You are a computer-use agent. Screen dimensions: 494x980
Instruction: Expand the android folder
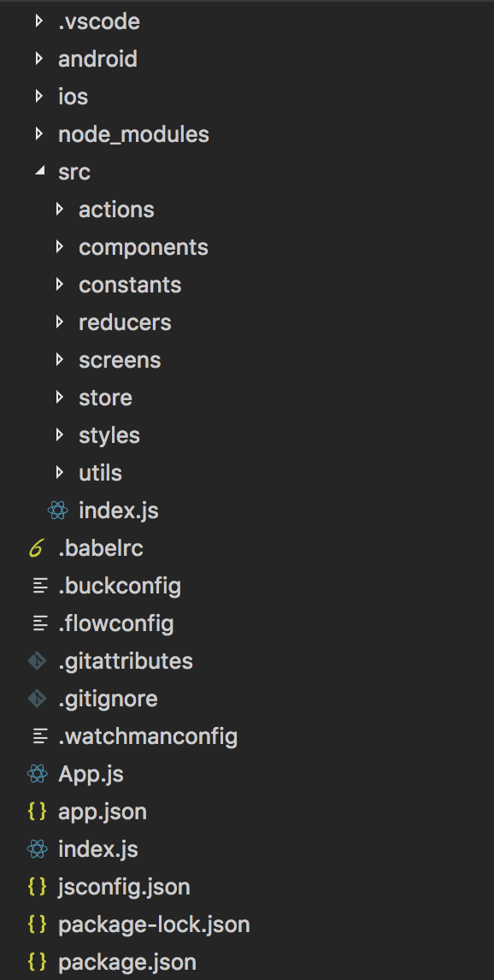[x=97, y=58]
